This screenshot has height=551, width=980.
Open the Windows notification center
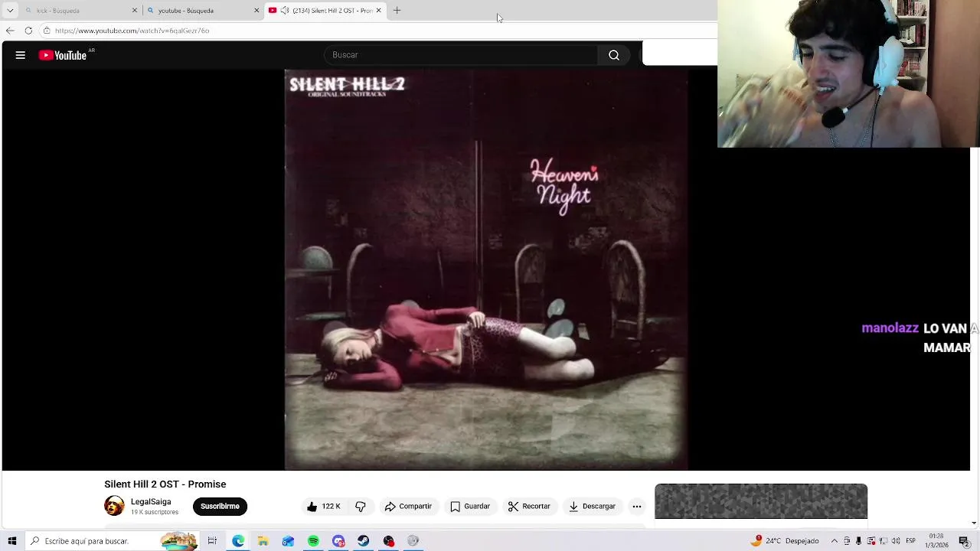964,541
